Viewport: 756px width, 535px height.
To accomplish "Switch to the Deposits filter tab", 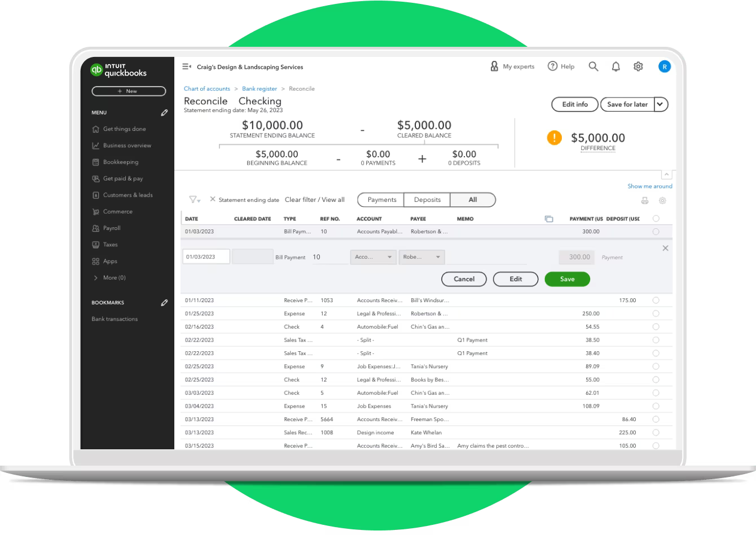I will pos(427,200).
